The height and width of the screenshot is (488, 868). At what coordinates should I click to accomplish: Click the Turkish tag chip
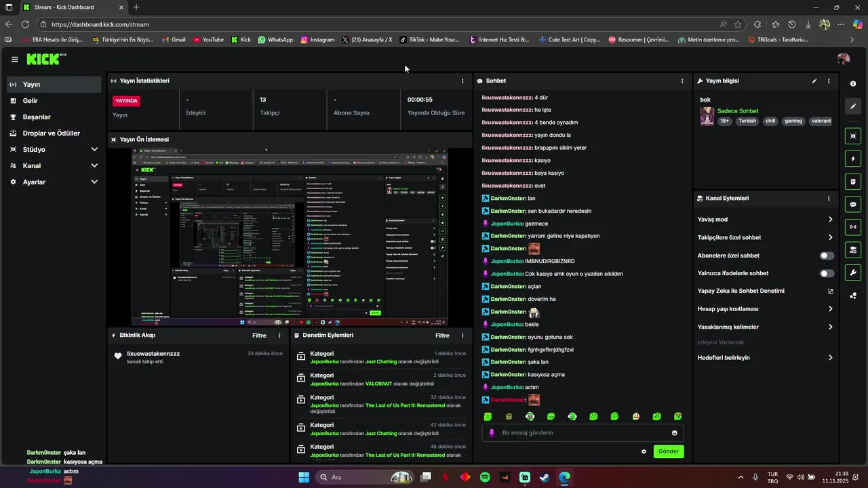pos(747,121)
